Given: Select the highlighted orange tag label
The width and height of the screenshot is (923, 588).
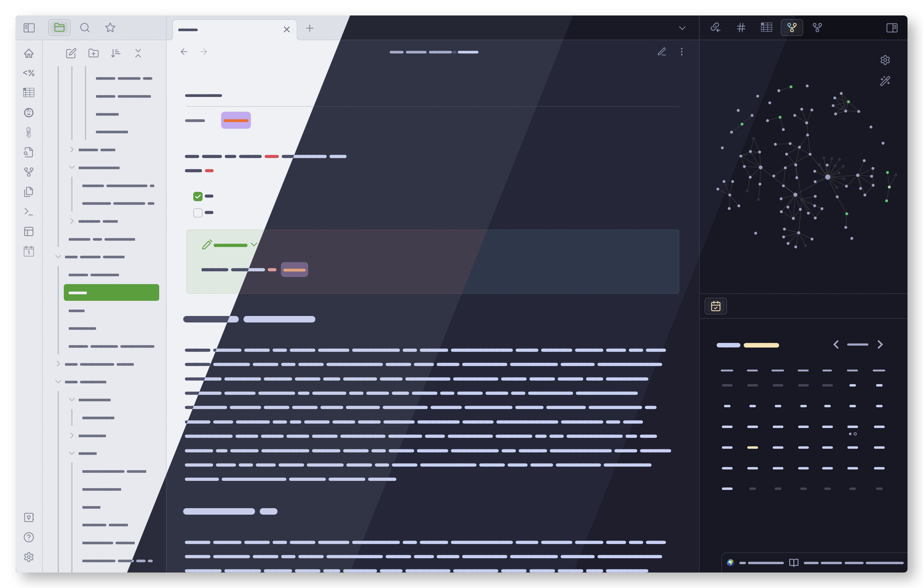Looking at the screenshot, I should pos(235,120).
